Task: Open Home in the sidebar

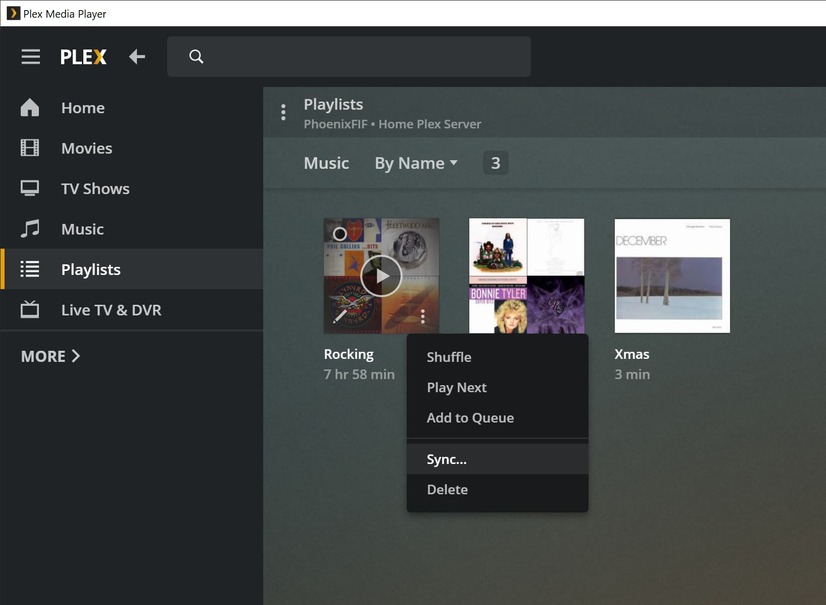Action: [x=132, y=108]
